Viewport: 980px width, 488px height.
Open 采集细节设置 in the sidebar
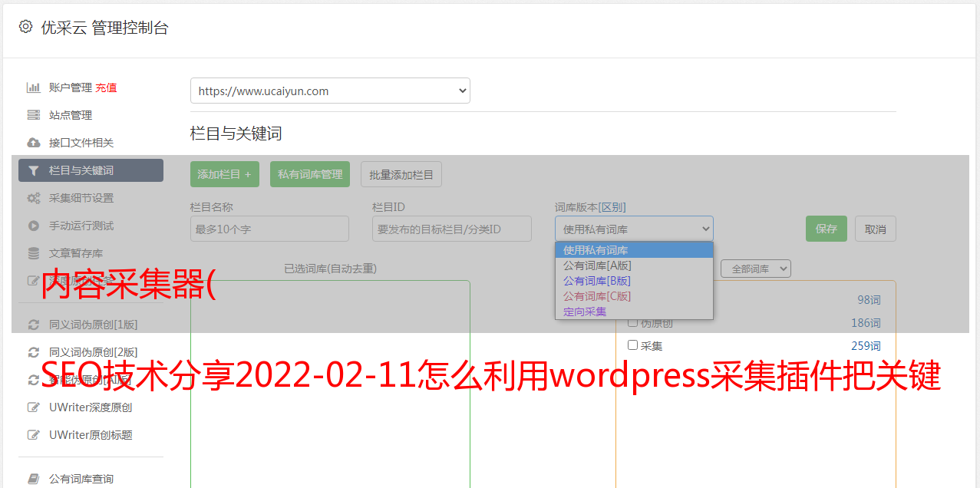(81, 198)
